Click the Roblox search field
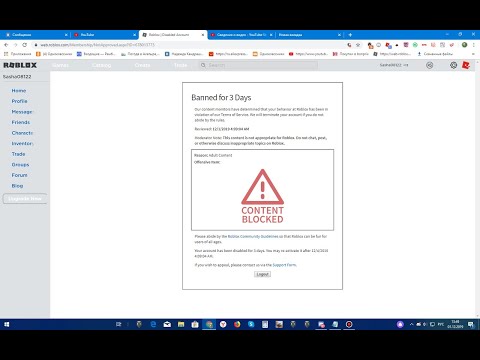 coord(258,65)
